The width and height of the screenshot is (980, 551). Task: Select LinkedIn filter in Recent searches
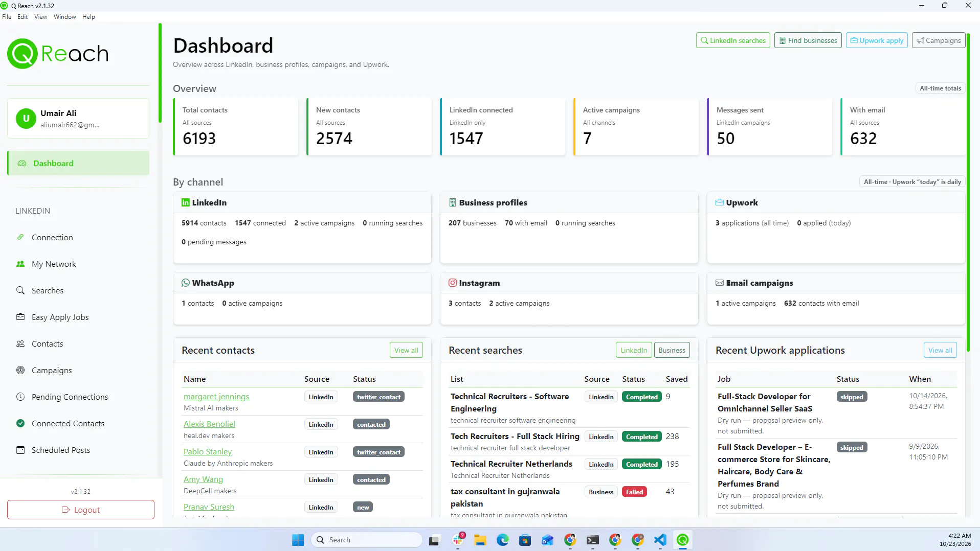coord(634,350)
